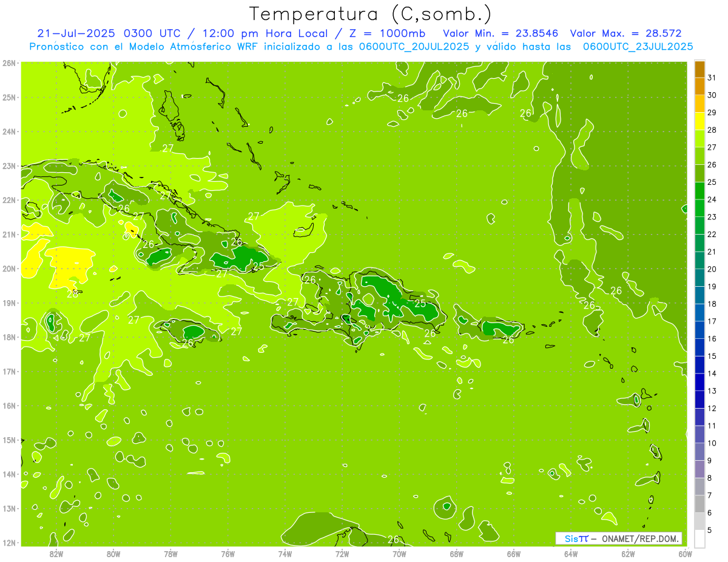Click the '17N' latitude axis label
Viewport: 728px width, 562px height.
click(x=9, y=371)
